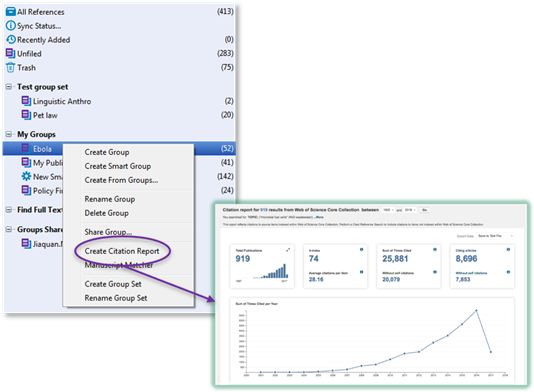Choose Manuscript Matcher menu entry
This screenshot has width=534, height=392.
coord(119,265)
